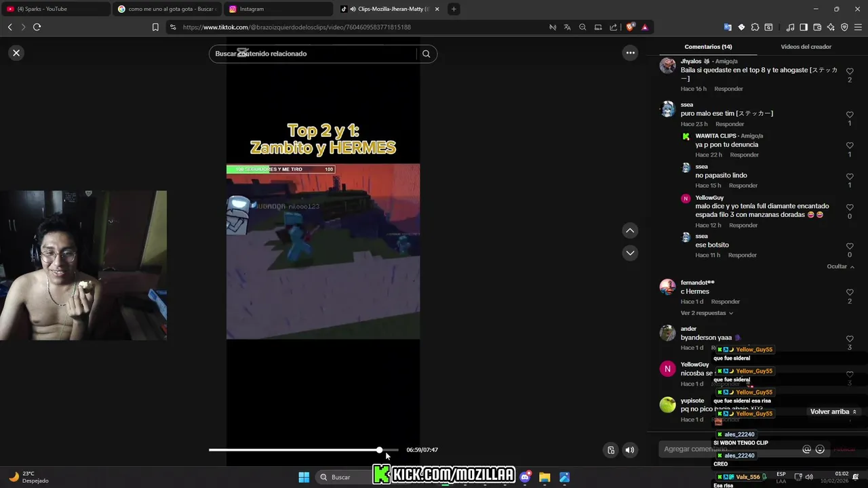Expand 'Ver 2 respuestas' under fernandot's comment

707,313
